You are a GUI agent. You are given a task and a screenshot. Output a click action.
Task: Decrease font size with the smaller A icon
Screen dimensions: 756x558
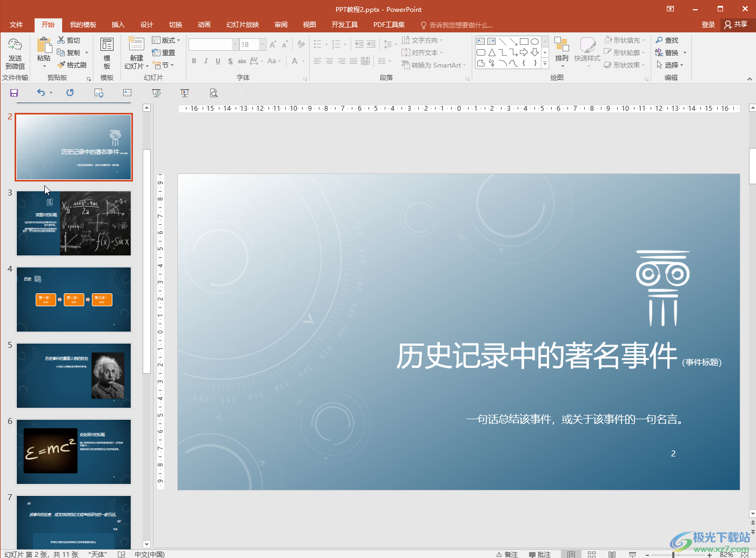pyautogui.click(x=285, y=44)
